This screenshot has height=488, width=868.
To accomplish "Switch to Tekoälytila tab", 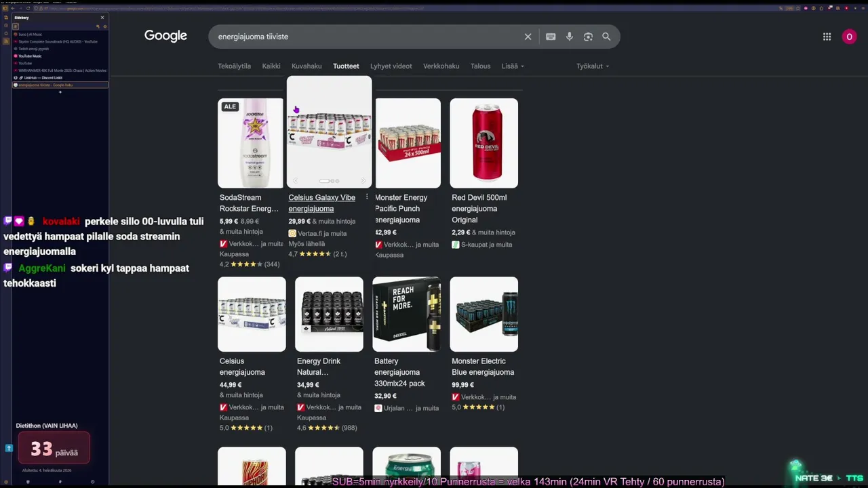I will (234, 66).
